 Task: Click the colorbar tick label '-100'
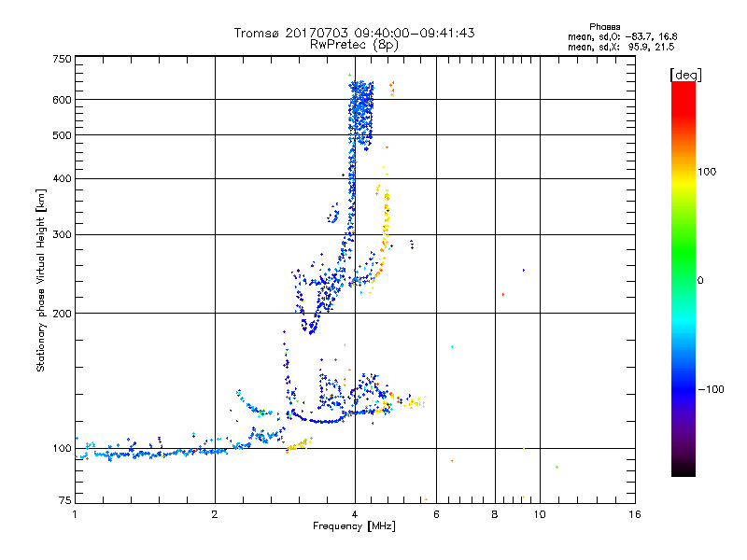[x=711, y=389]
